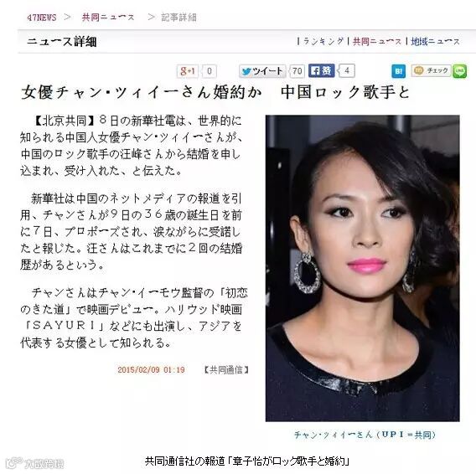Click the actress portrait photo
Image resolution: width=476 pixels, height=474 pixels.
[363, 268]
